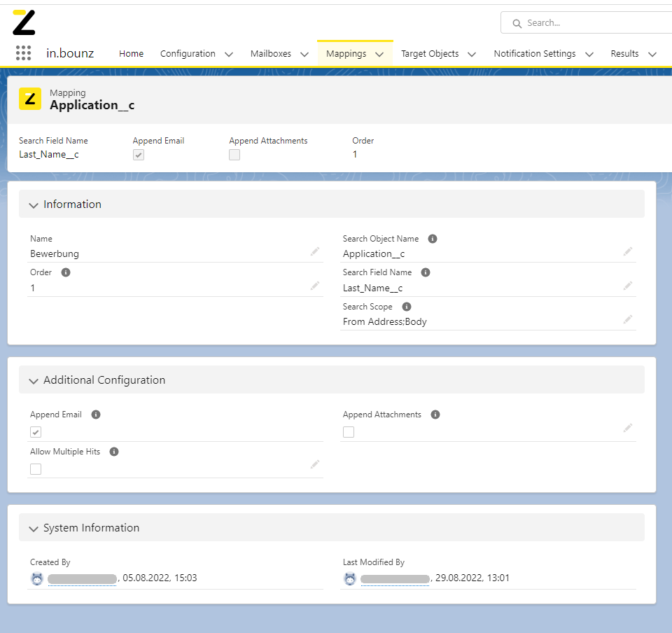Expand the Mailboxes dropdown arrow
Image resolution: width=672 pixels, height=633 pixels.
[304, 54]
